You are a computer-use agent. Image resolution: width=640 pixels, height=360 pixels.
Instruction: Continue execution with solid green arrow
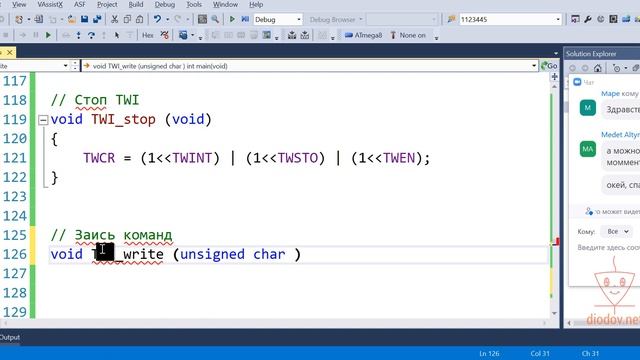click(48, 36)
